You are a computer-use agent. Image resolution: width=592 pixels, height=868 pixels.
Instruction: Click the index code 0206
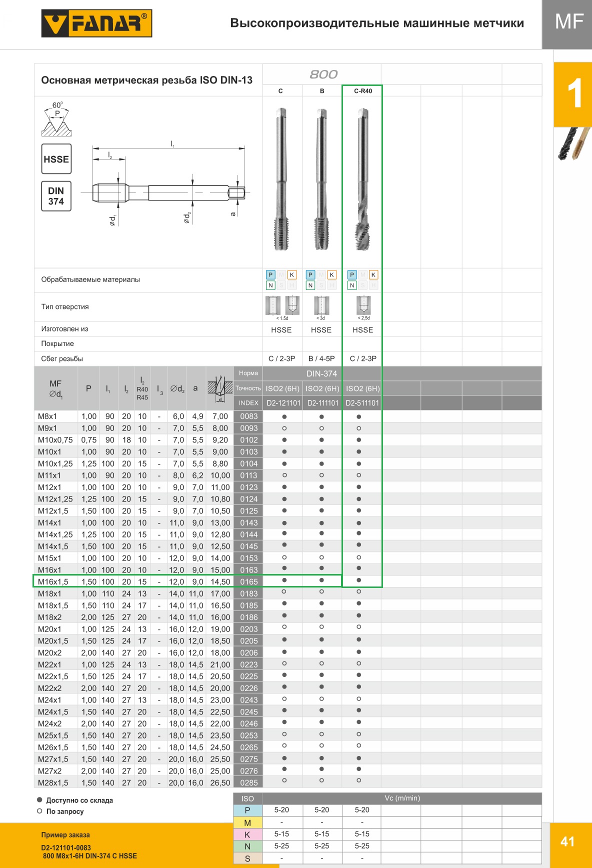[248, 652]
